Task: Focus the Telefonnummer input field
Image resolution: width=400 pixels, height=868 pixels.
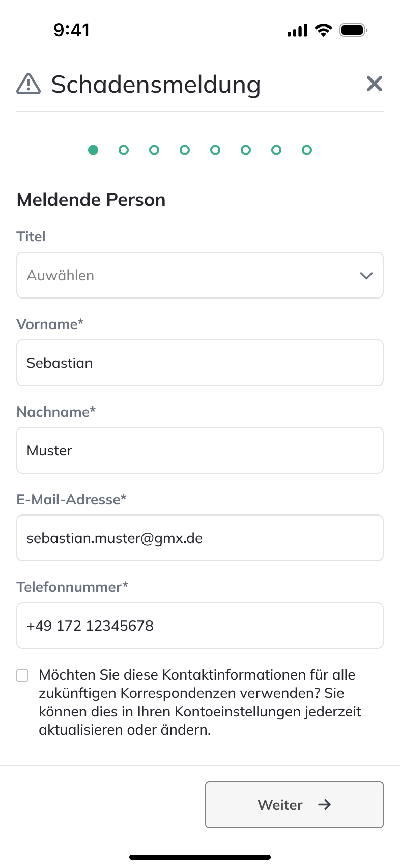Action: coord(199,626)
